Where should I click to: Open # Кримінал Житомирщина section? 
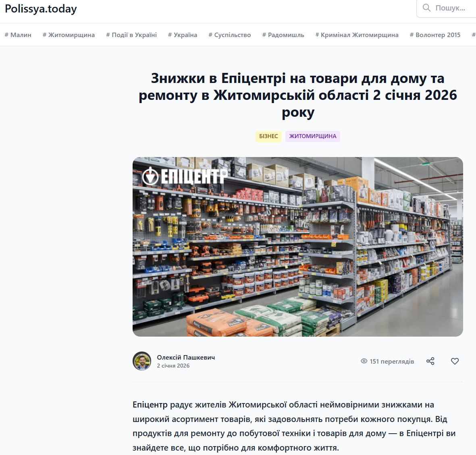[357, 35]
